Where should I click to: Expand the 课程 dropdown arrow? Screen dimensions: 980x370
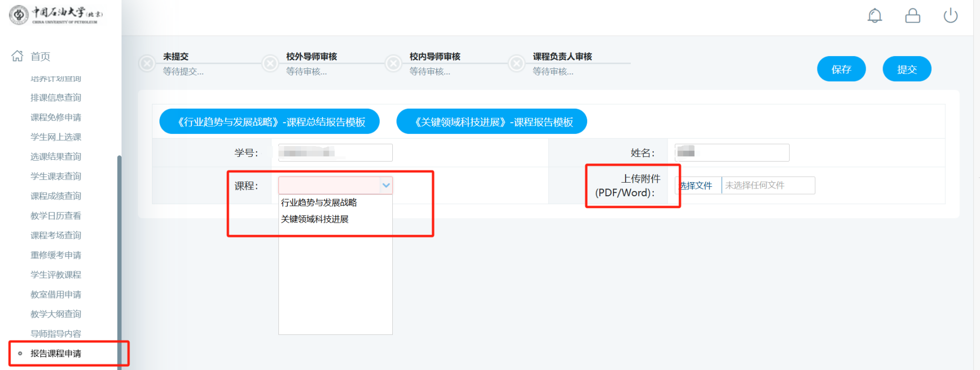point(386,185)
